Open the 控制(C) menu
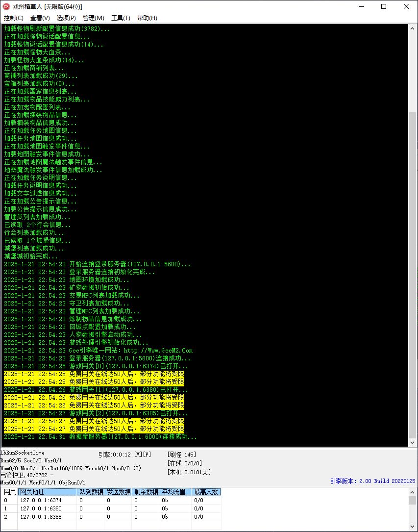Viewport: 418px width, 532px height. coord(14,18)
